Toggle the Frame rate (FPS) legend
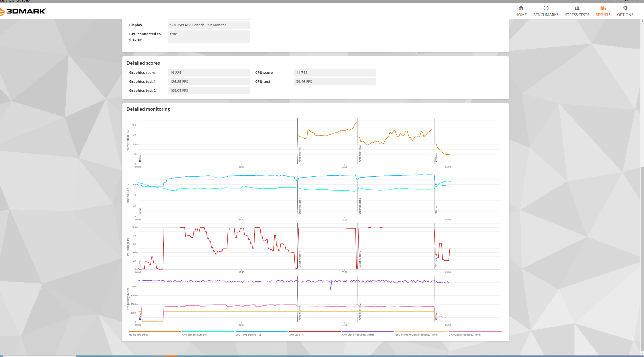This screenshot has width=644, height=357. click(x=138, y=334)
